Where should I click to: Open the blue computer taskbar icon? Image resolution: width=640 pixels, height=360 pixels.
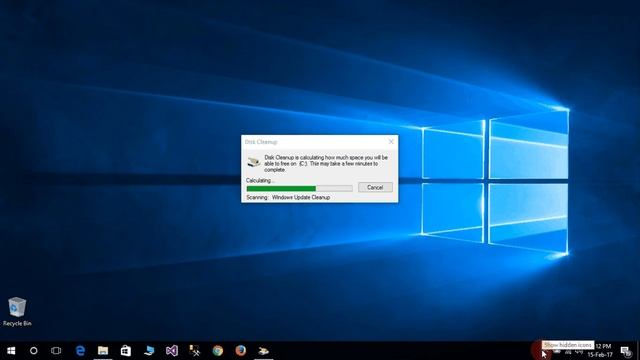pos(149,351)
